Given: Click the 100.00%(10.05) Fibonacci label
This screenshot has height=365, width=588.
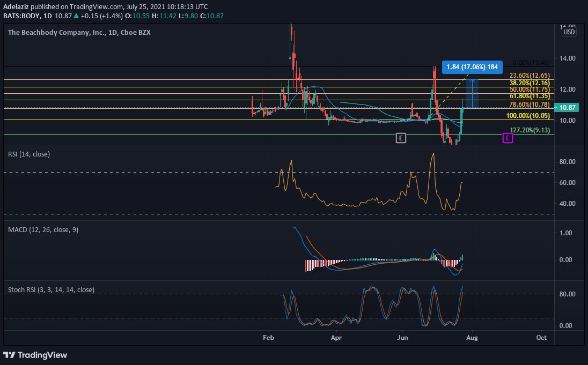Looking at the screenshot, I should tap(528, 116).
